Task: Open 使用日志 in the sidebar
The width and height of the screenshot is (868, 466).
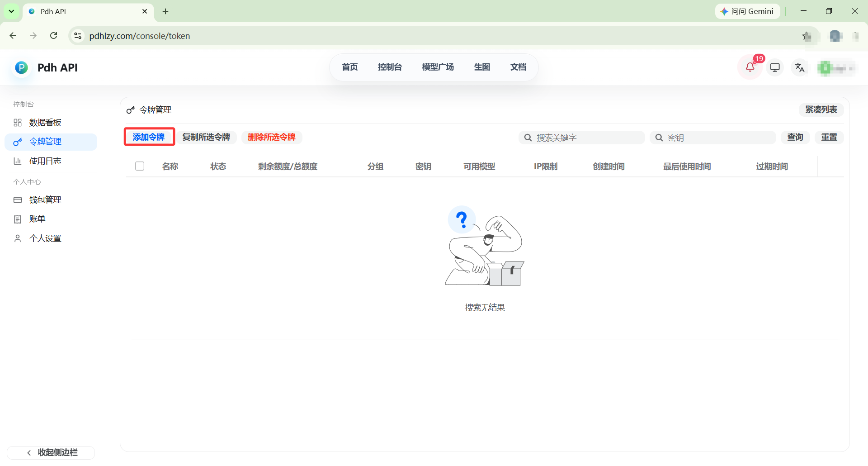Action: coord(51,161)
